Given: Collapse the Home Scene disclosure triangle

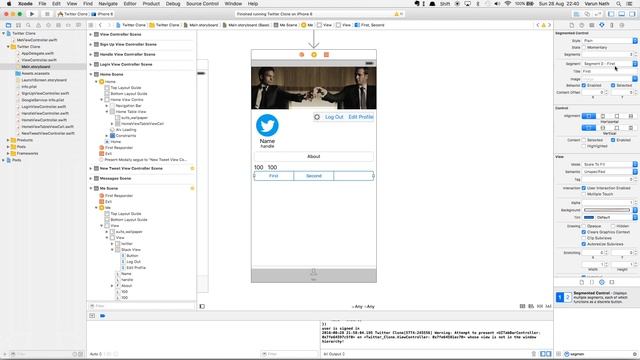Looking at the screenshot, I should pos(91,74).
